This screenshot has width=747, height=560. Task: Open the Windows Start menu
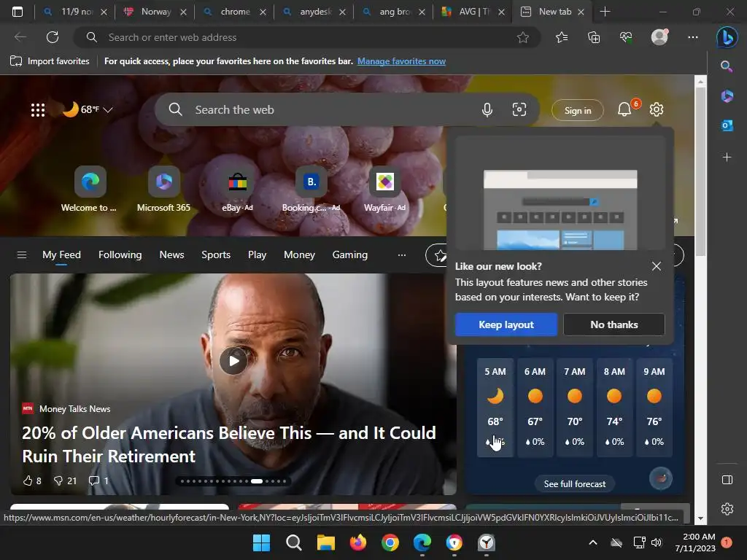coord(261,542)
